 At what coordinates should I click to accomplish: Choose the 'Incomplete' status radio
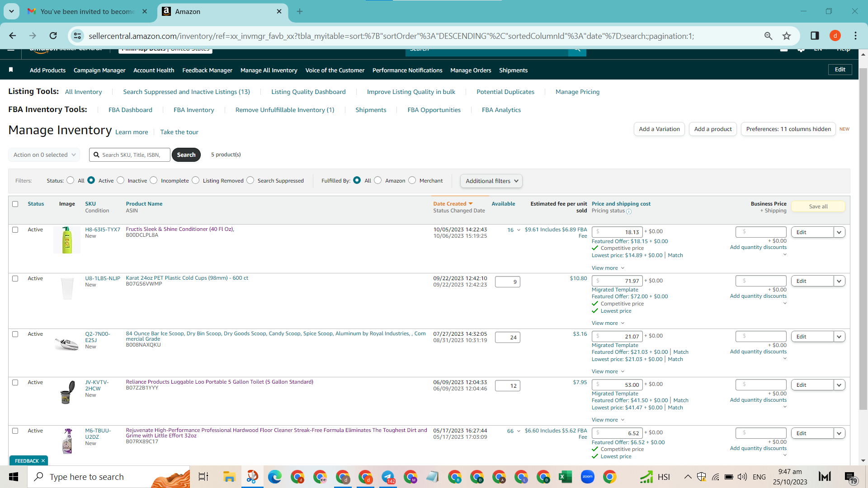(154, 180)
